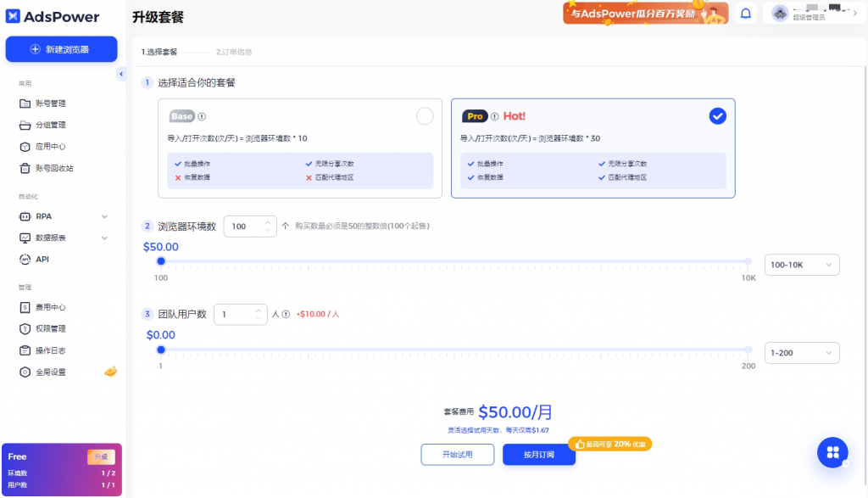Open the floating app grid button
Viewport: 868px width, 498px height.
coord(832,452)
